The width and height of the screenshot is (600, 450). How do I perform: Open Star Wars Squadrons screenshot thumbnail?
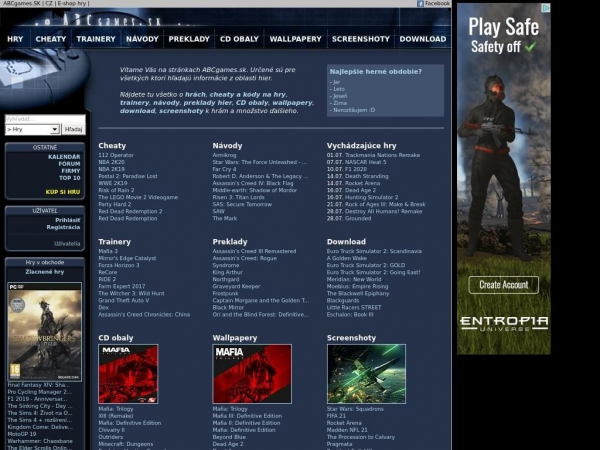(367, 374)
